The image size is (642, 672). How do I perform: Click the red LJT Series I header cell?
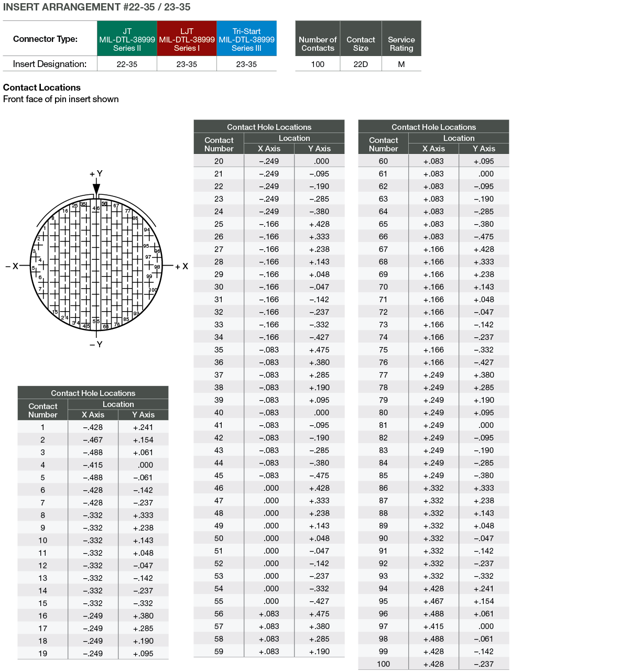[187, 39]
